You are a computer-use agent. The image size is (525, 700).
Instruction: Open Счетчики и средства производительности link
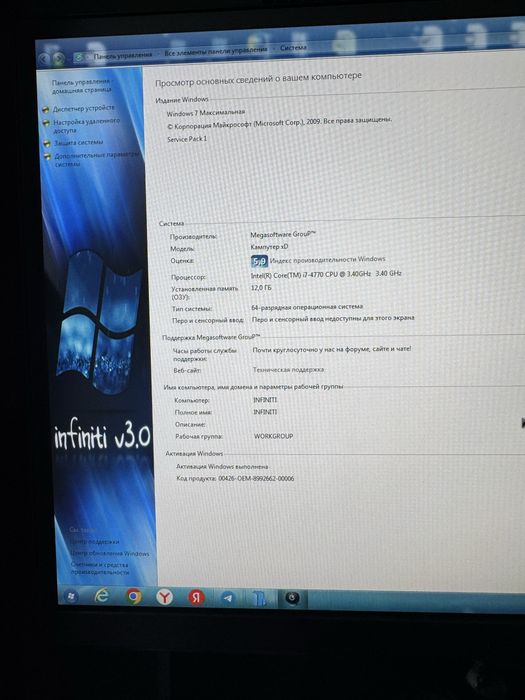[x=100, y=568]
